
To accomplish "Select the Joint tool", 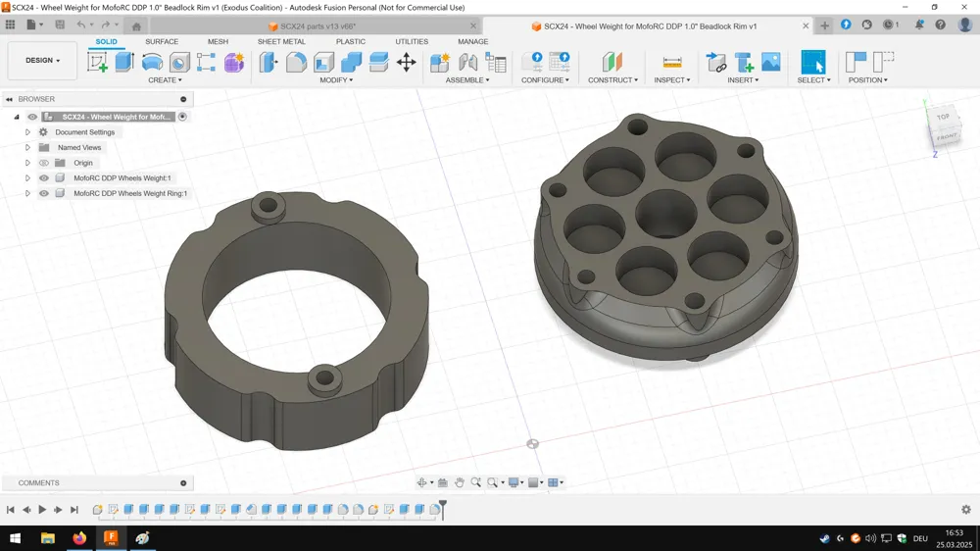I will pos(467,62).
